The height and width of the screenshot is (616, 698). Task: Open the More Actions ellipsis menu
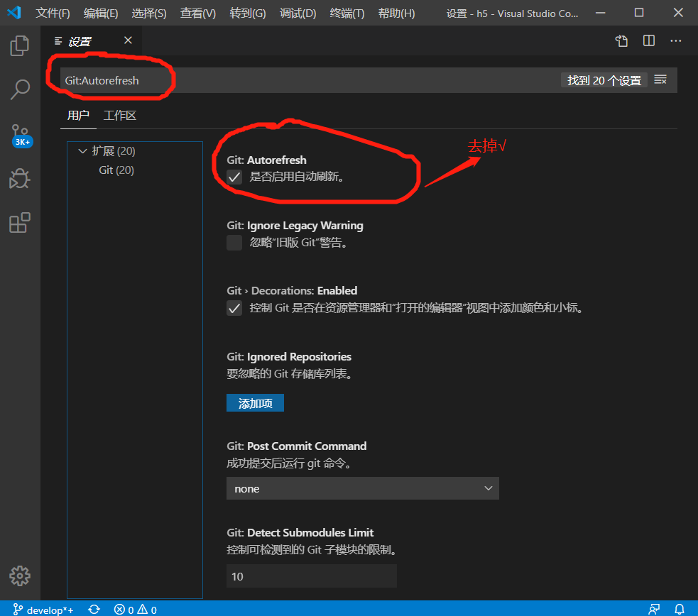point(676,41)
